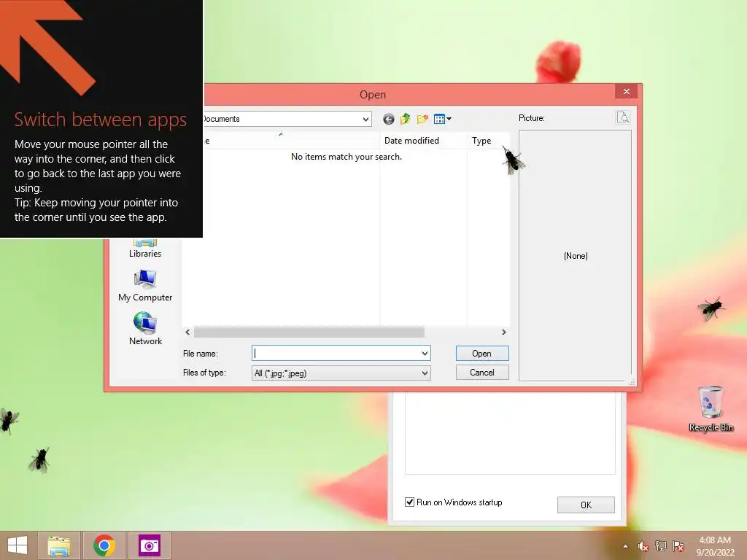Viewport: 747px width, 560px height.
Task: Open File Explorer from the taskbar
Action: [x=58, y=545]
